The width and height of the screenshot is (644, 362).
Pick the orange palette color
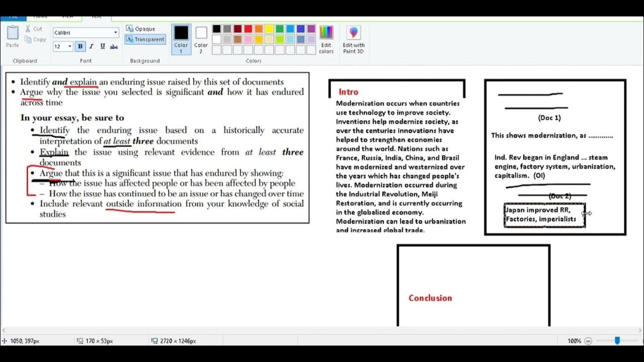tap(259, 29)
